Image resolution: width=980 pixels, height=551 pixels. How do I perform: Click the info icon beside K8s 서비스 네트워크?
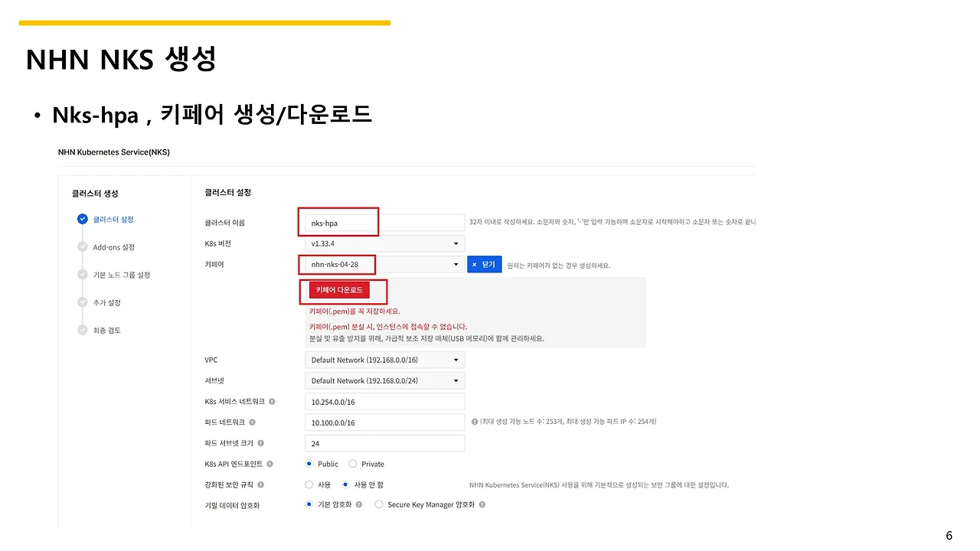(272, 401)
